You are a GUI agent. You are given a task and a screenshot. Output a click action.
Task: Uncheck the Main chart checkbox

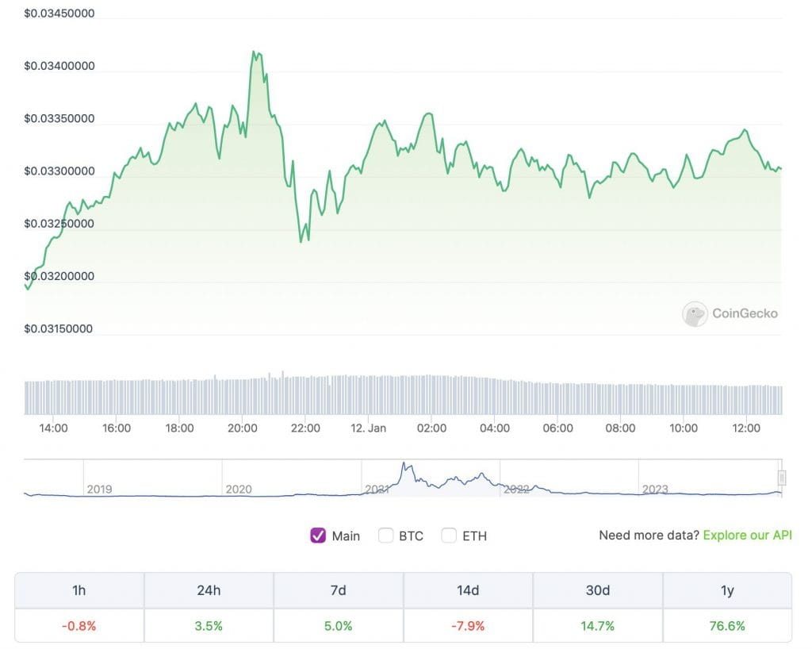[x=320, y=536]
